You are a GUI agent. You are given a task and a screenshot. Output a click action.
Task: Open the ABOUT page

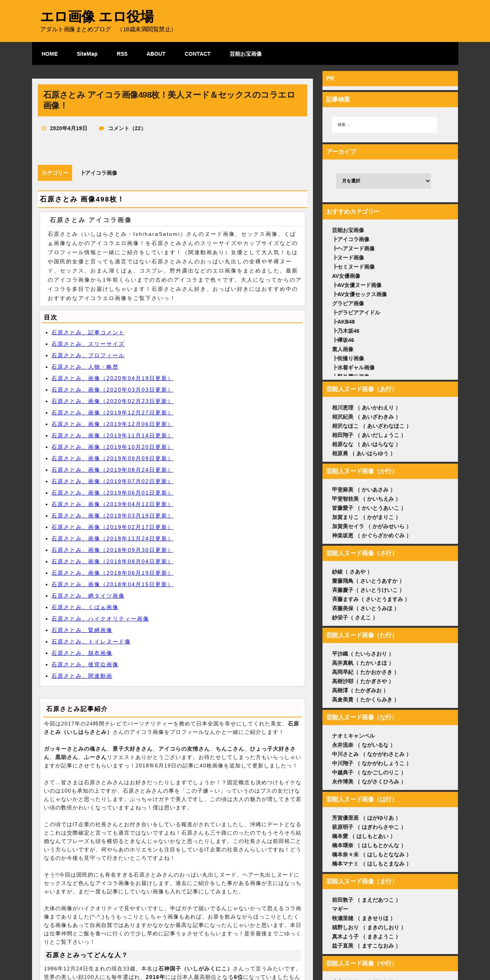(156, 54)
